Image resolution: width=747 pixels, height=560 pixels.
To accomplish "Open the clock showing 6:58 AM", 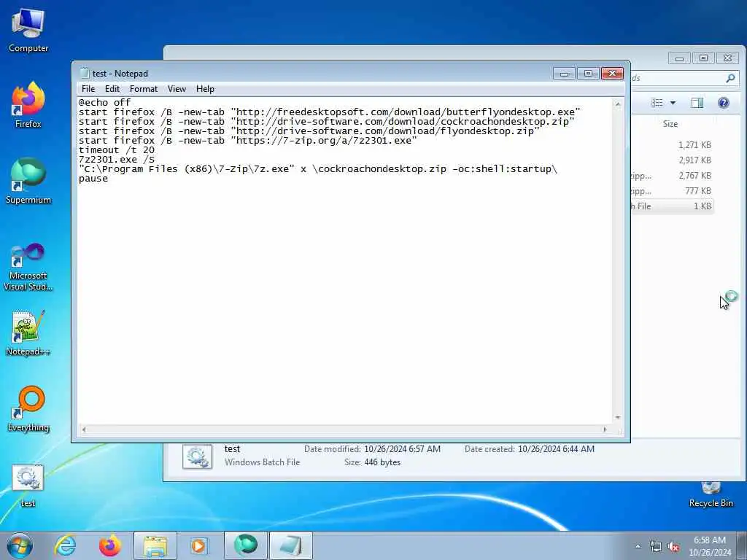I will point(710,546).
